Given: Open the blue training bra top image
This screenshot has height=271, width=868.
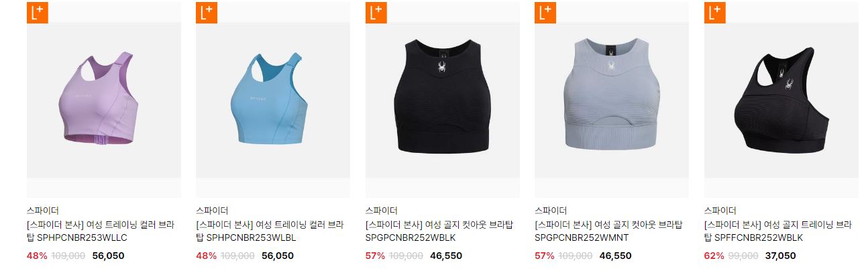Looking at the screenshot, I should [x=273, y=100].
